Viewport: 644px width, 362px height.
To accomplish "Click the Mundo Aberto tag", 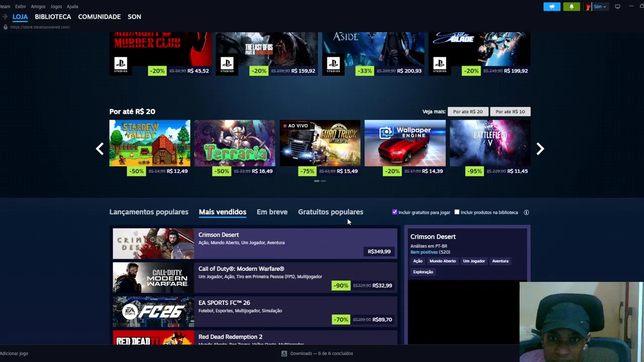I will point(443,261).
